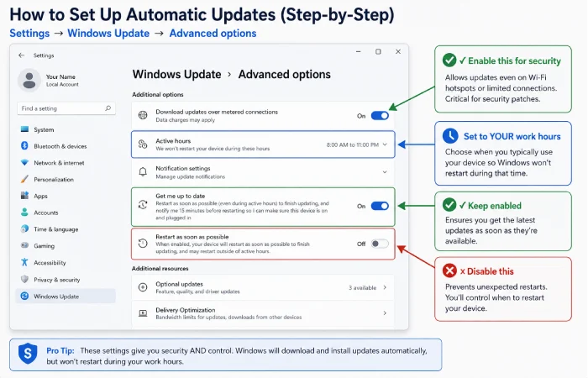Click the Windows Update sync icon

(x=24, y=297)
